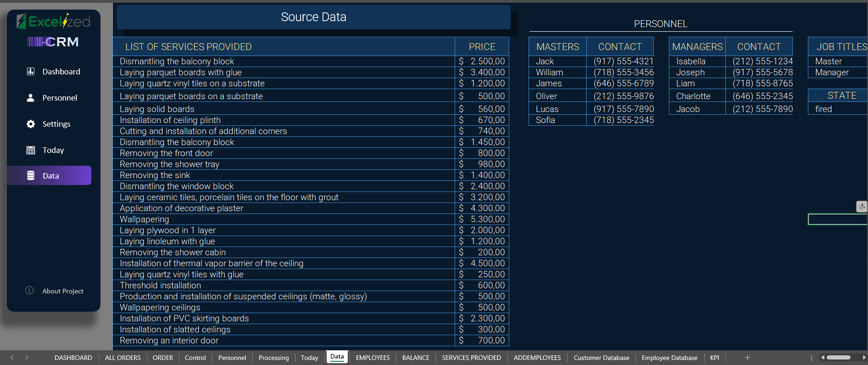Screen dimensions: 868x365
Task: Click the selected empty cell with green border
Action: tap(838, 219)
